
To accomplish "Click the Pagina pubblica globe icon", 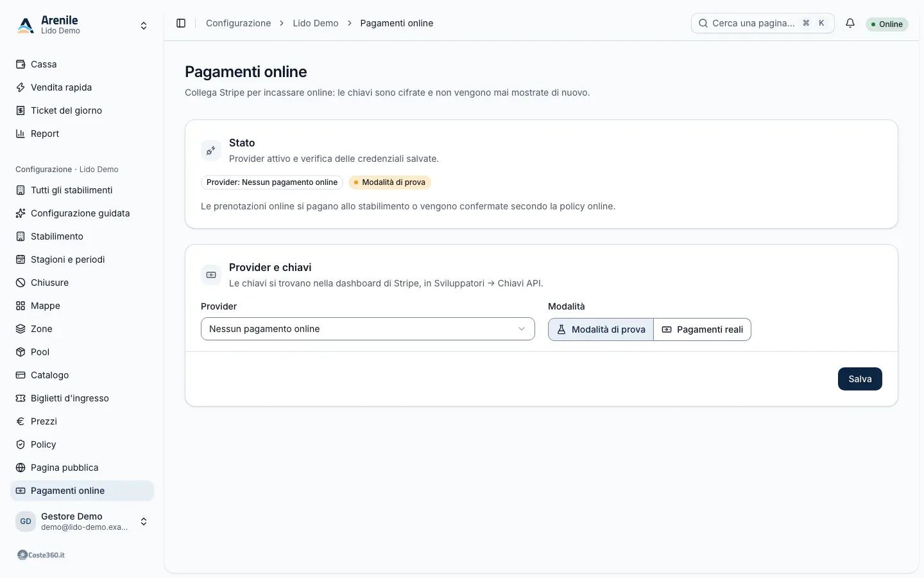I will (21, 468).
